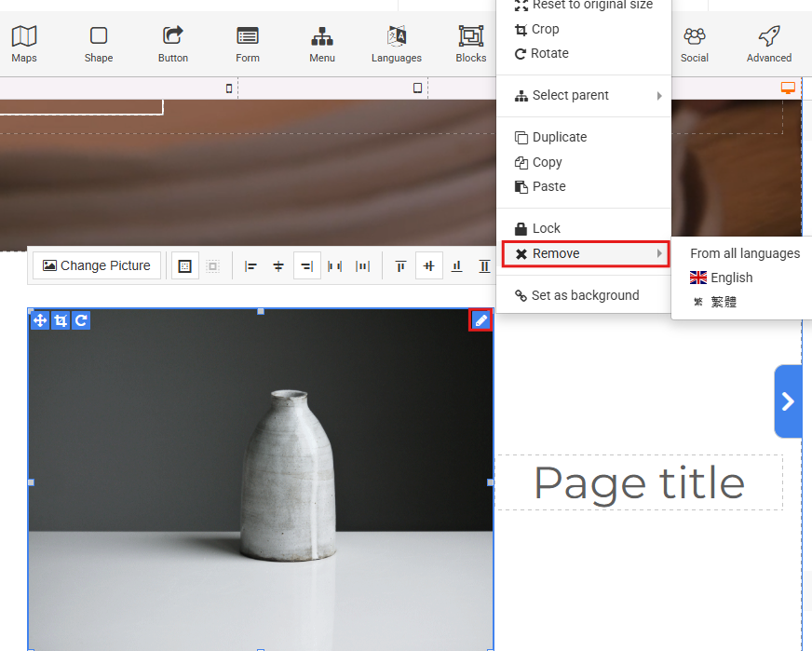The height and width of the screenshot is (651, 812).
Task: Expand the Remove submenu
Action: (x=585, y=253)
